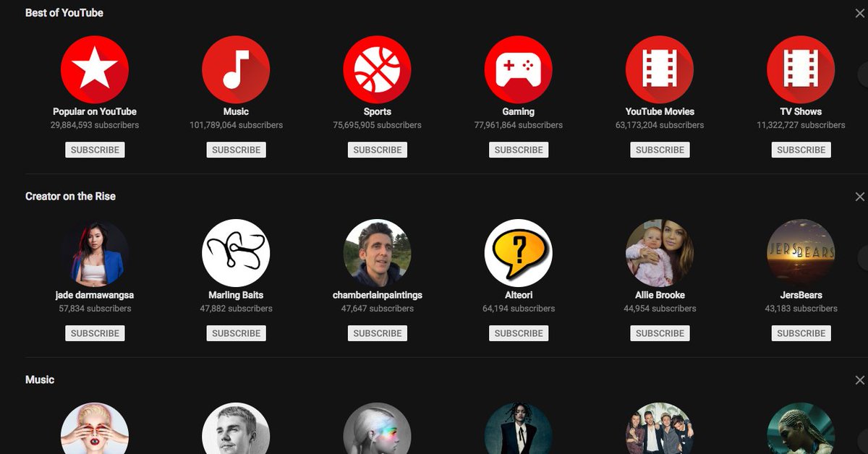Open the Gaming controller channel icon
This screenshot has width=868, height=454.
tap(518, 70)
